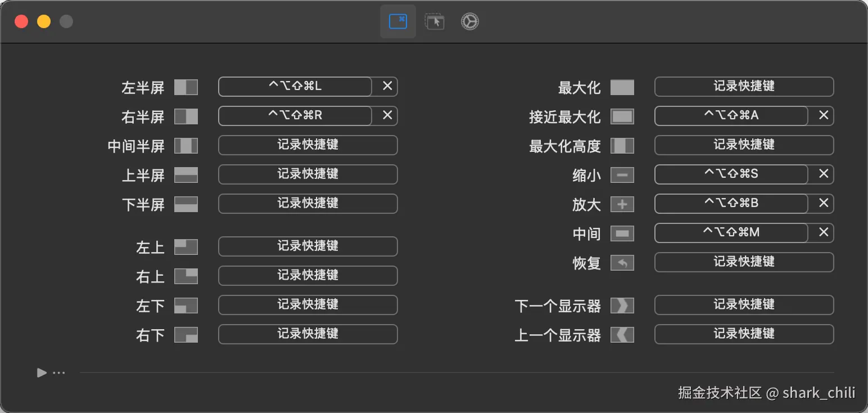Click the 缩小 shortcut field
The width and height of the screenshot is (868, 413).
pyautogui.click(x=731, y=174)
